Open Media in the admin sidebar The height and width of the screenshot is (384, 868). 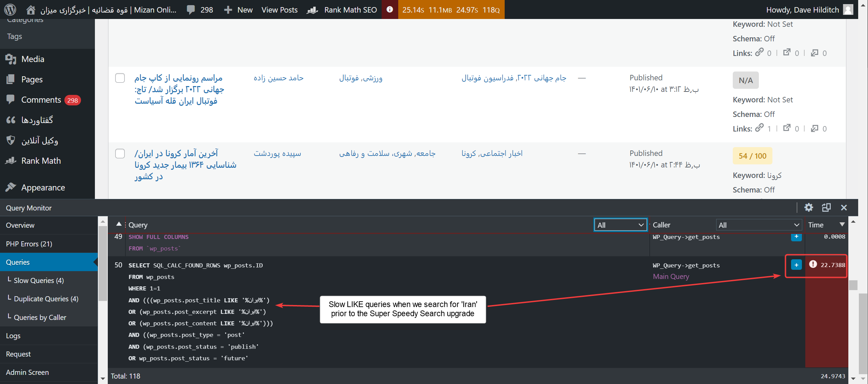(x=33, y=59)
